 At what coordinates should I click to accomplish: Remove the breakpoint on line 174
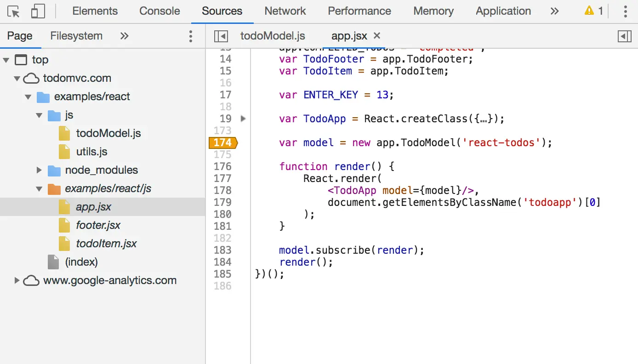(223, 142)
